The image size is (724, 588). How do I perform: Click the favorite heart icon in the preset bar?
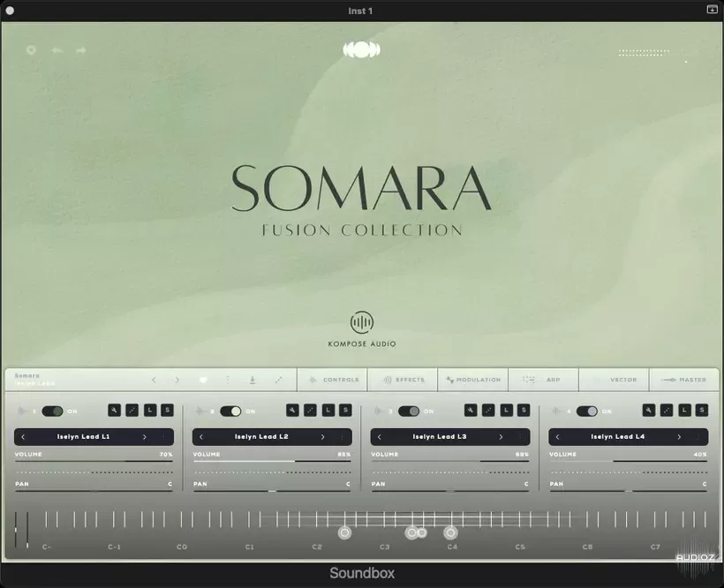point(203,380)
